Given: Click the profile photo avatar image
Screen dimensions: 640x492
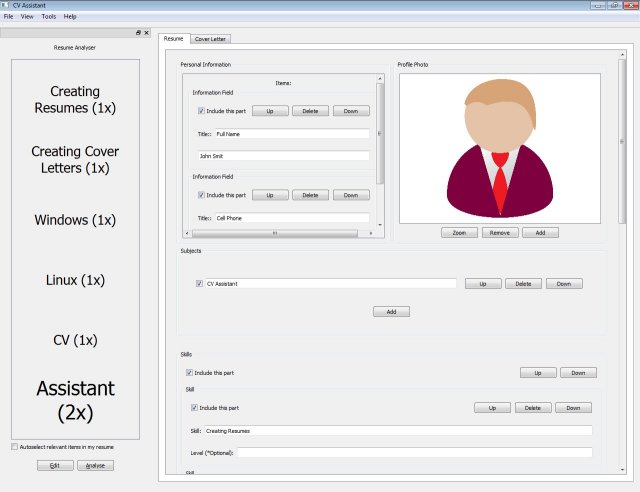Looking at the screenshot, I should 500,148.
